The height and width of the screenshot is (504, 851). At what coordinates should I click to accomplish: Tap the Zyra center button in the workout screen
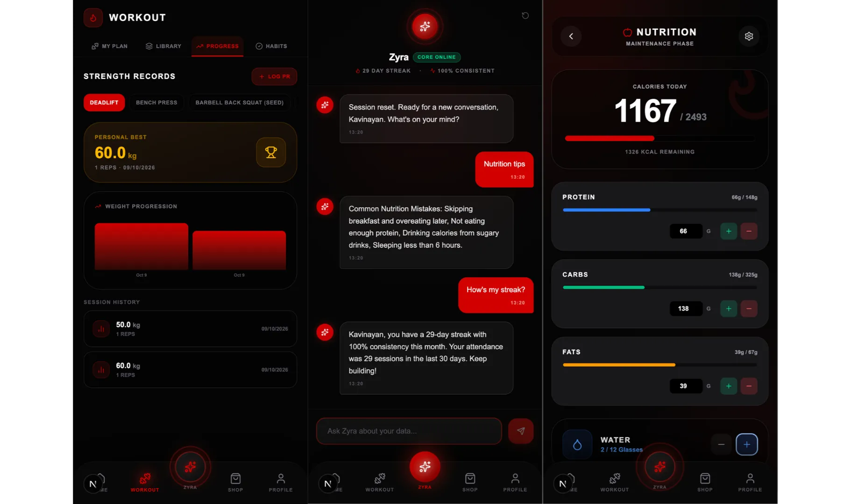(190, 467)
